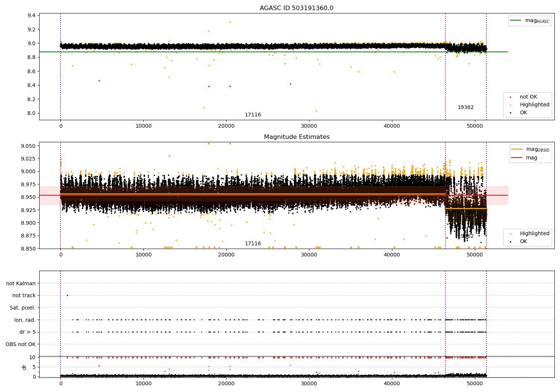This screenshot has height=392, width=560.
Task: Click the 9.2 y-axis tick label
Action: point(31,29)
